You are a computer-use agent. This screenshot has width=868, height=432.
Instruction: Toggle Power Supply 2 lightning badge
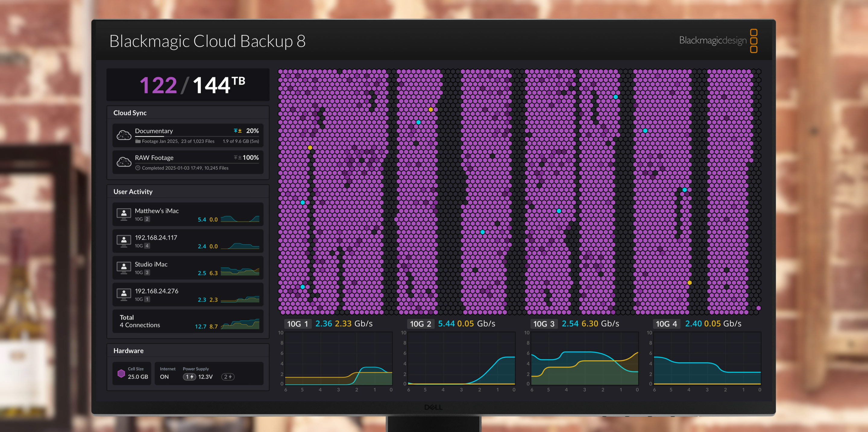click(x=228, y=377)
